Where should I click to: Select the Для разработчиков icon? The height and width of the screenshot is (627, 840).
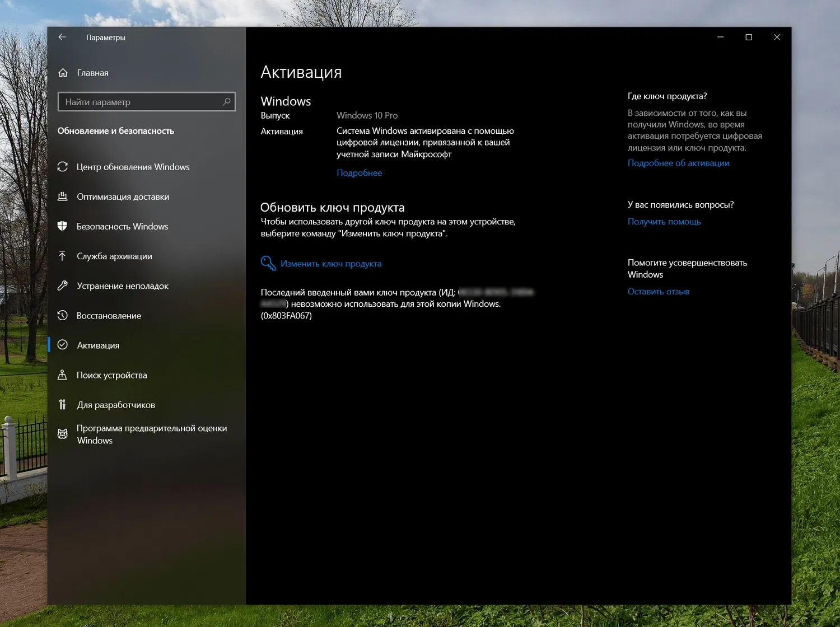[x=63, y=404]
